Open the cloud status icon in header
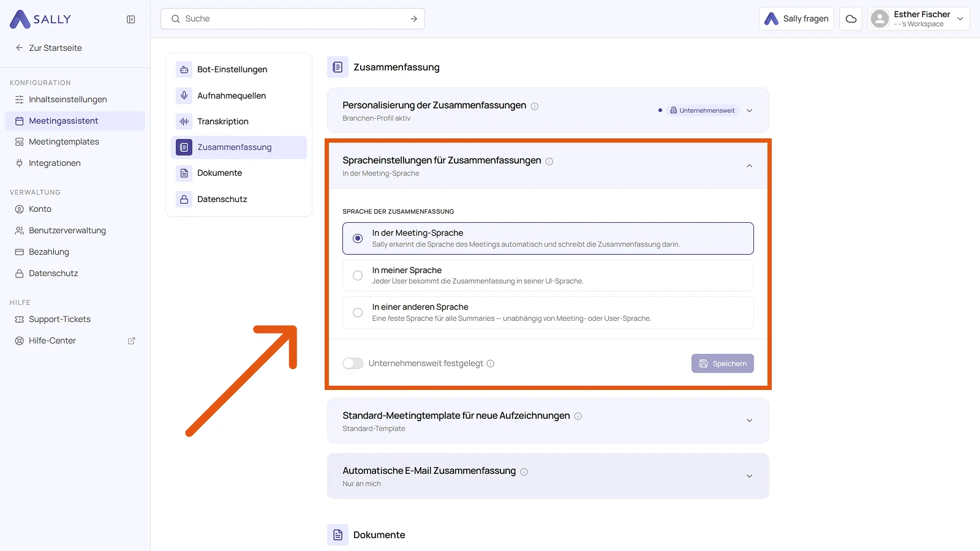 click(x=851, y=19)
